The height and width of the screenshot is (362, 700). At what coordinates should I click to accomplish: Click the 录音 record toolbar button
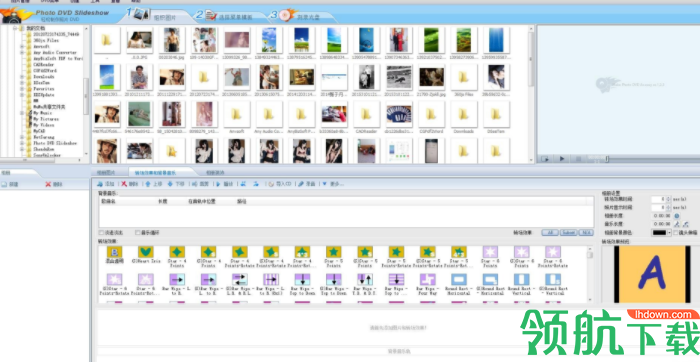307,184
